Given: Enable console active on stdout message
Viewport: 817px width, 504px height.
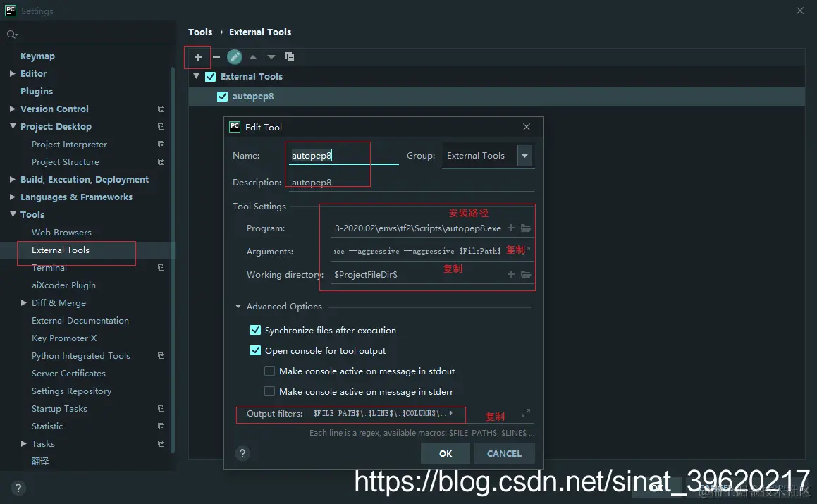Looking at the screenshot, I should click(x=269, y=371).
